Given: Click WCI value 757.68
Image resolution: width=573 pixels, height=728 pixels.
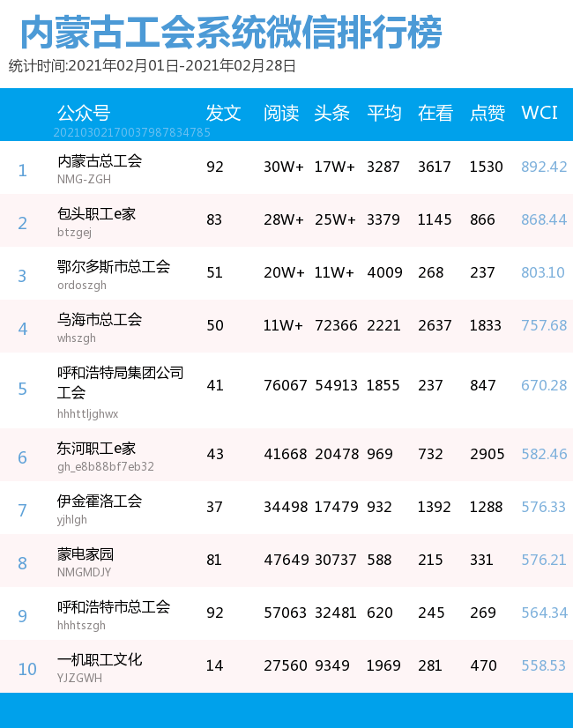Looking at the screenshot, I should pos(544,325).
